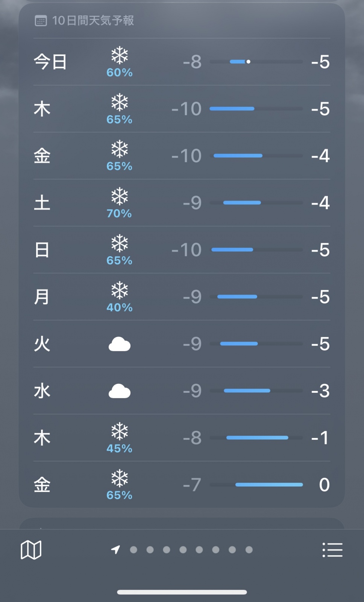Tap the snowflake icon showing 40%
The width and height of the screenshot is (364, 602).
(x=120, y=291)
